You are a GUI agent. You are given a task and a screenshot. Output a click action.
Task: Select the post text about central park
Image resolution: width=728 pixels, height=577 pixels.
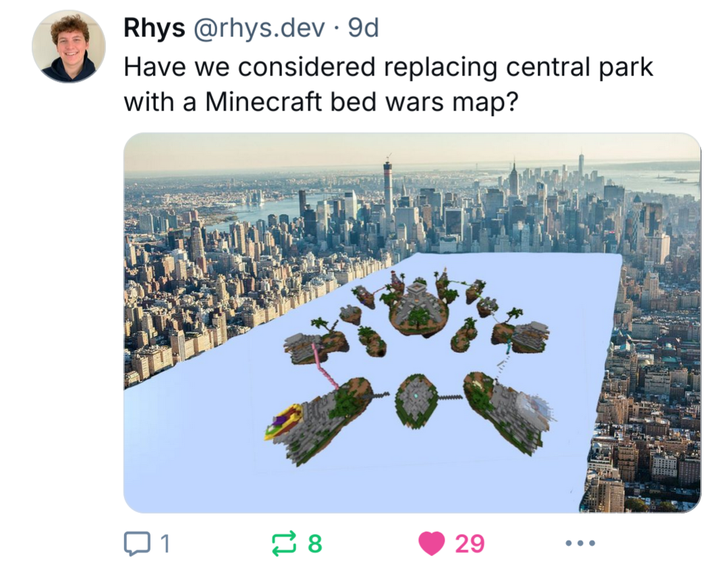388,84
